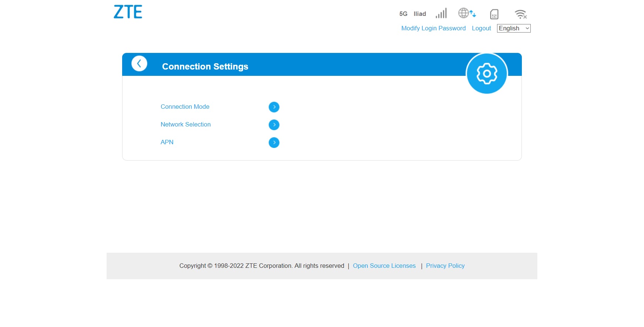The width and height of the screenshot is (644, 327).
Task: Click the signal strength bars icon
Action: click(441, 13)
